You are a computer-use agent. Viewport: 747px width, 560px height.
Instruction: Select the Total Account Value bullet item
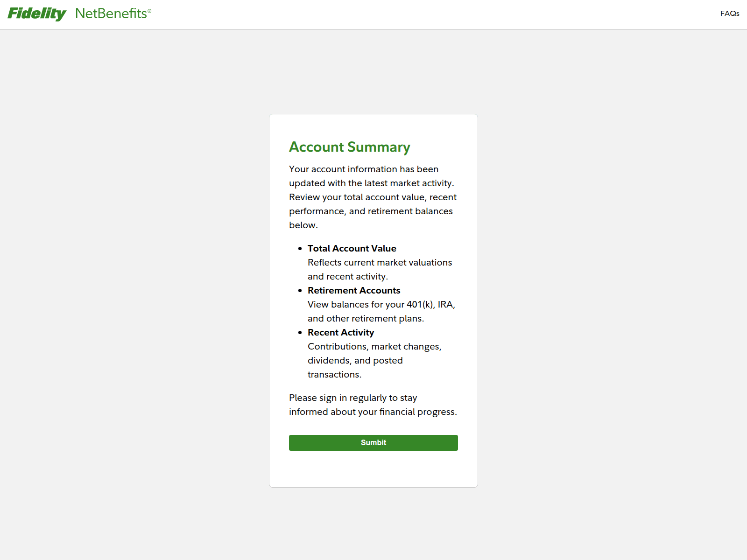(x=352, y=248)
